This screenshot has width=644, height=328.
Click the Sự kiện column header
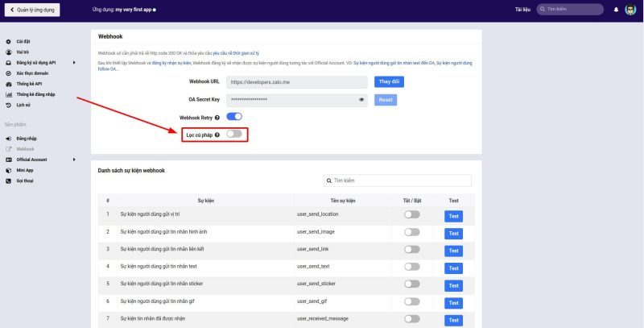click(206, 201)
